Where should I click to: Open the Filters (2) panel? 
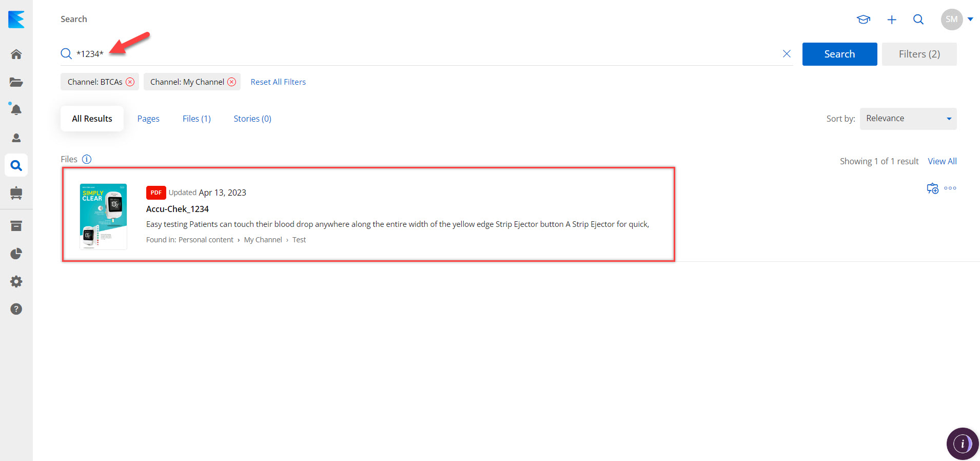(919, 54)
